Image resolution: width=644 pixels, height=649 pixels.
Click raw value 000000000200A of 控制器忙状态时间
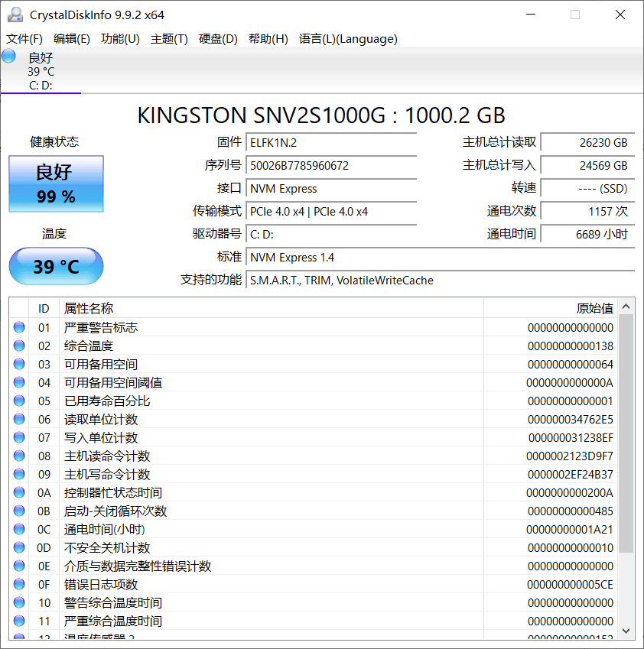pyautogui.click(x=570, y=493)
